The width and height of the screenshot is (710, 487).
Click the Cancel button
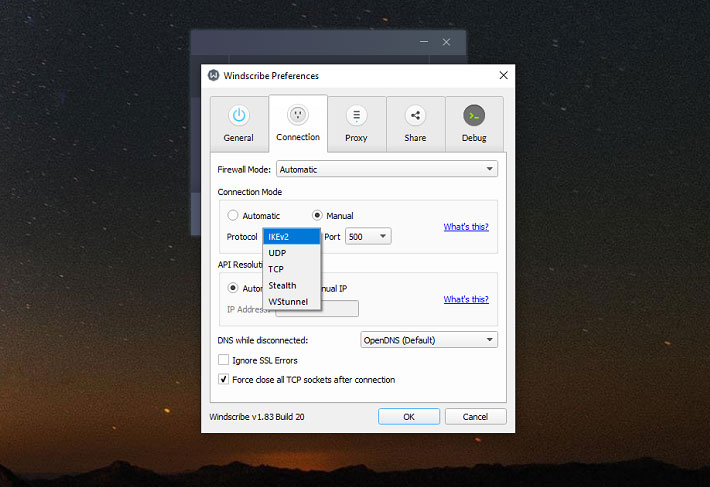(x=475, y=416)
